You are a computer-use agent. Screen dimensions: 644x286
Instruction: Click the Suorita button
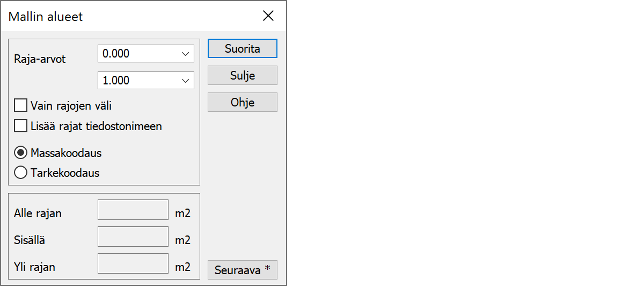(243, 48)
